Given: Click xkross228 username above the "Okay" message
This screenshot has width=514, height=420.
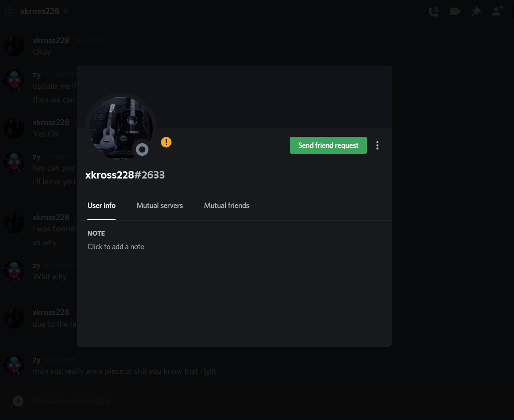Looking at the screenshot, I should (51, 41).
